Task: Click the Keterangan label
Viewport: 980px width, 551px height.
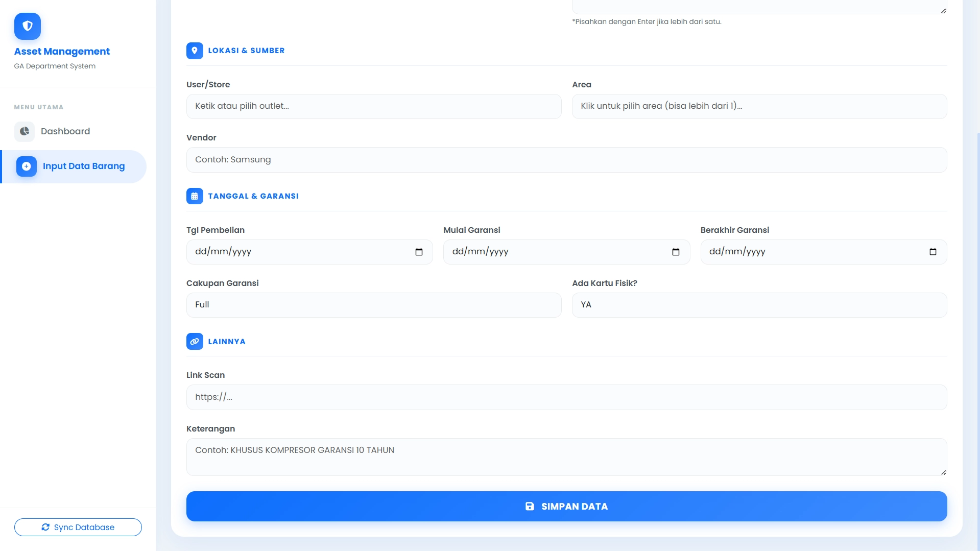Action: (x=210, y=428)
